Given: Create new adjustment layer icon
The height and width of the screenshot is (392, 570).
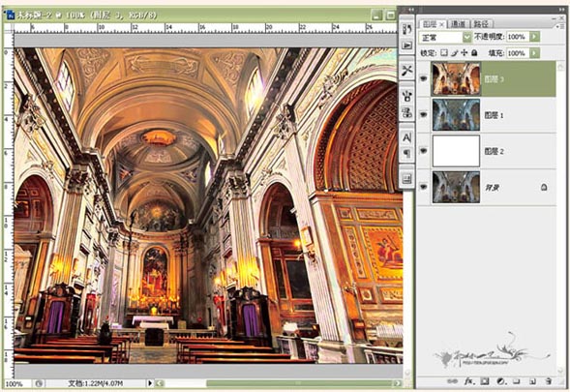Looking at the screenshot, I should [x=501, y=381].
